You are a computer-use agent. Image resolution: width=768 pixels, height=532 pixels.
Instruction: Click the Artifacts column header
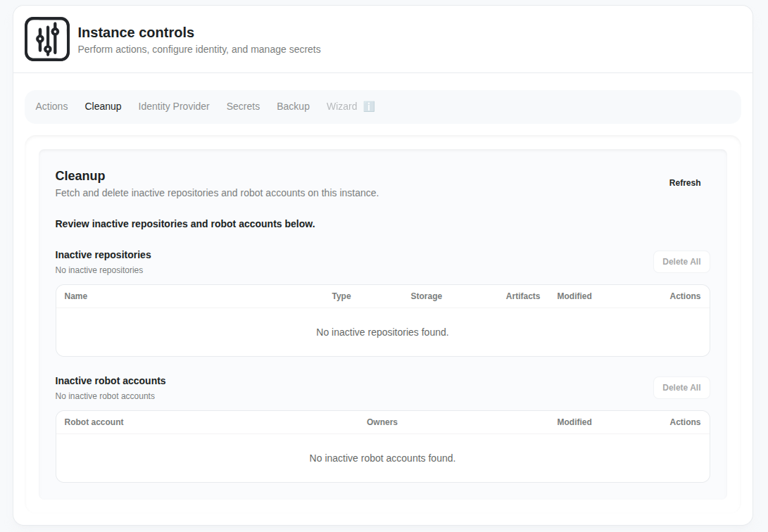coord(522,296)
